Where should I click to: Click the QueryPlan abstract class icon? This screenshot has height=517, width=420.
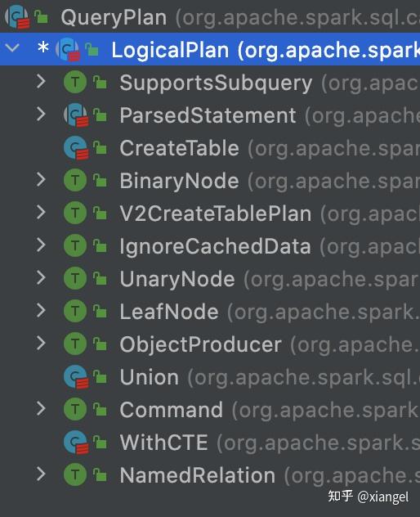click(17, 16)
